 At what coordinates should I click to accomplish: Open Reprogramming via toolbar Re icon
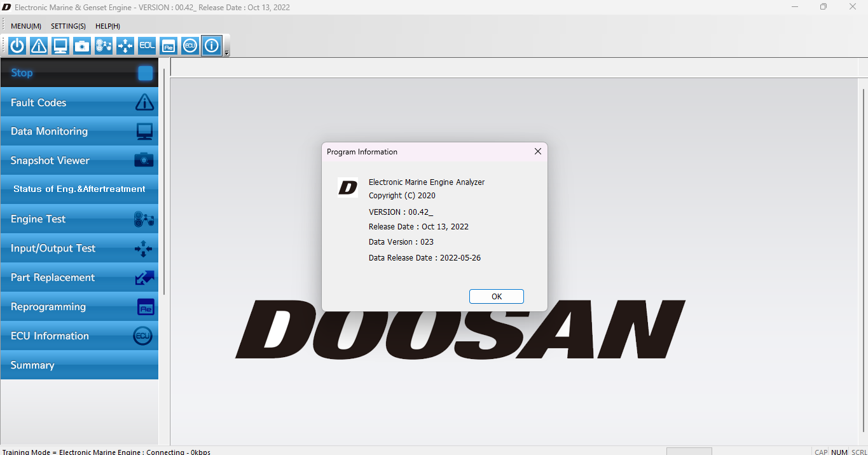point(169,46)
